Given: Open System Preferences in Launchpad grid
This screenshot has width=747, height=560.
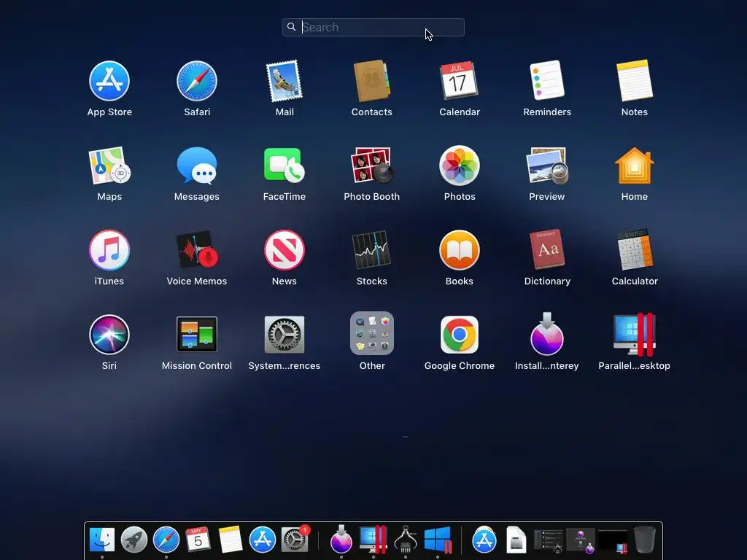Looking at the screenshot, I should coord(285,334).
